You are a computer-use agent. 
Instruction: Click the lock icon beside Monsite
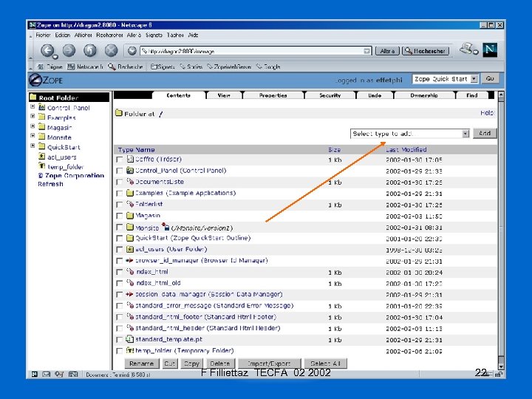(166, 226)
